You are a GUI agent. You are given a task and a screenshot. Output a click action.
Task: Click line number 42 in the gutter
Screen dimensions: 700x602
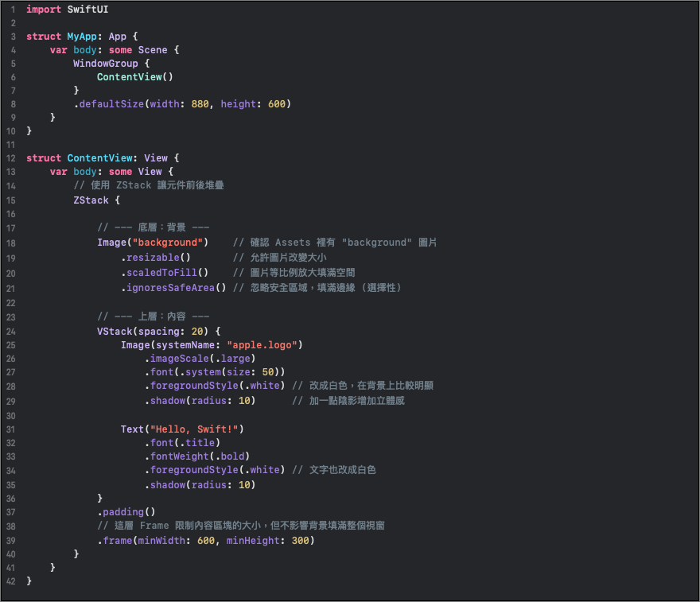[10, 581]
